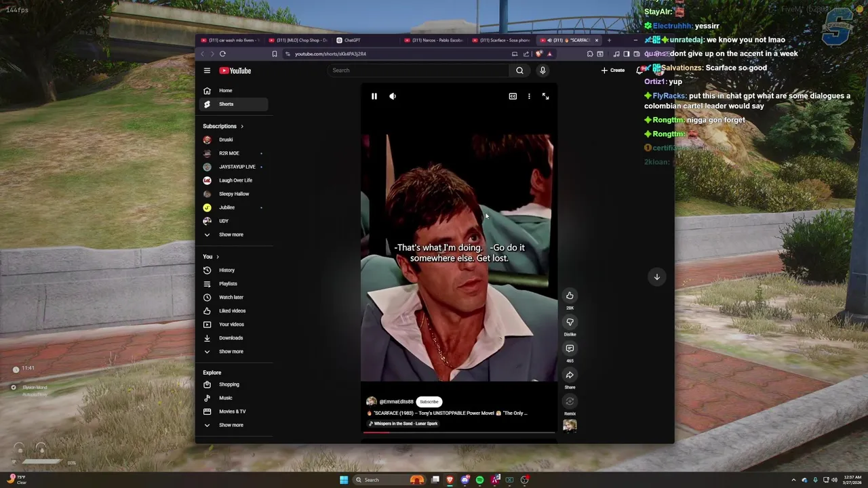Expand Show more under Explore
This screenshot has width=868, height=488.
(234, 425)
